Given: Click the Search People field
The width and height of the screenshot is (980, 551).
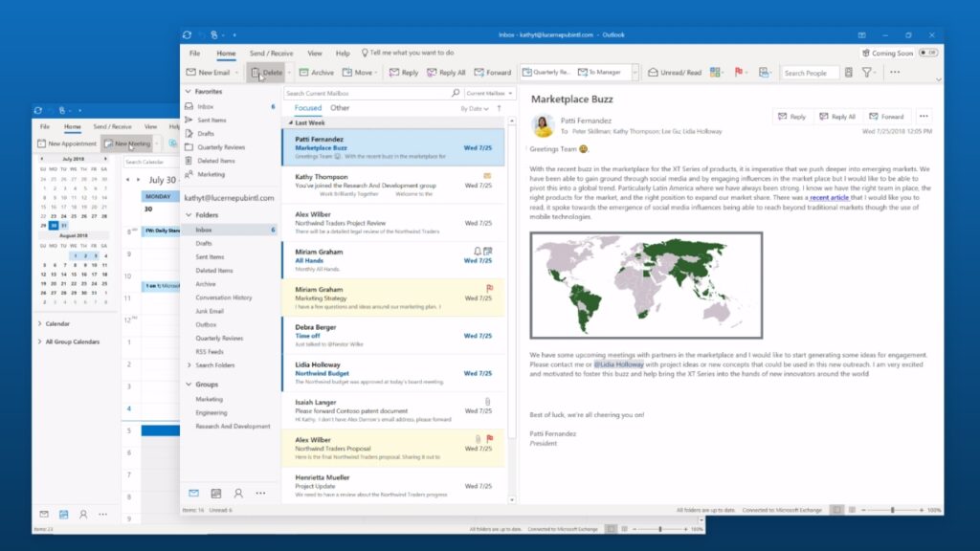Looking at the screenshot, I should (810, 73).
